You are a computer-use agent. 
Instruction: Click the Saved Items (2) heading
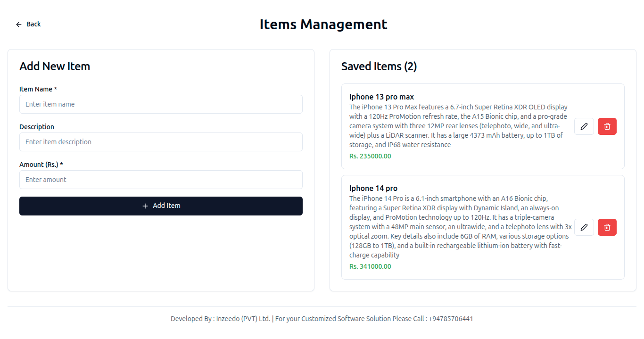[379, 66]
